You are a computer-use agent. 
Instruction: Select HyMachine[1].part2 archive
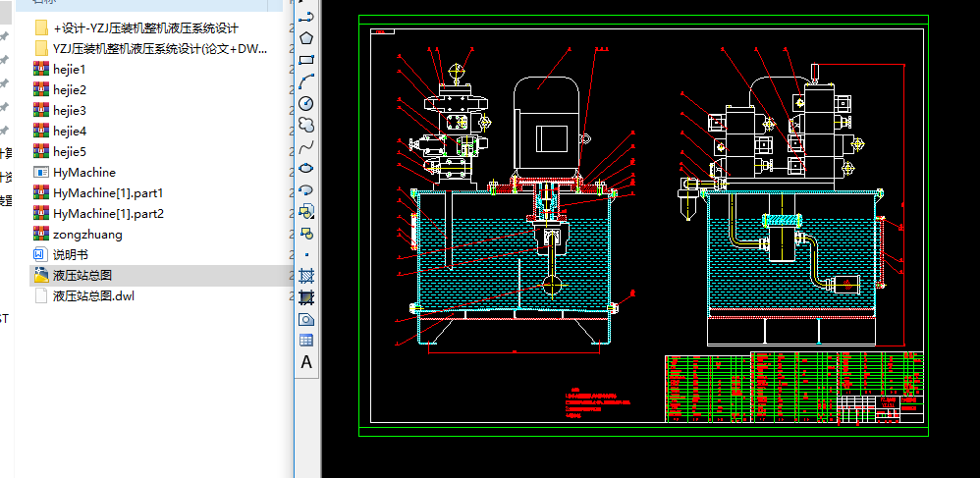[108, 213]
